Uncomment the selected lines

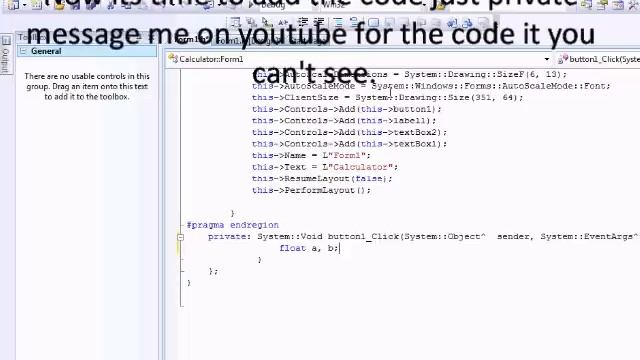pyautogui.click(x=354, y=22)
